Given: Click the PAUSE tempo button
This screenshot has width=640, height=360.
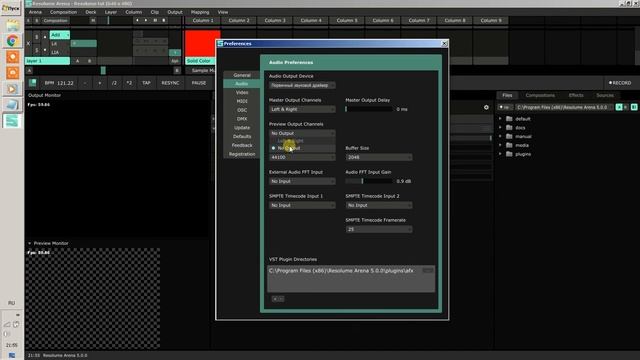Looking at the screenshot, I should click(x=199, y=83).
